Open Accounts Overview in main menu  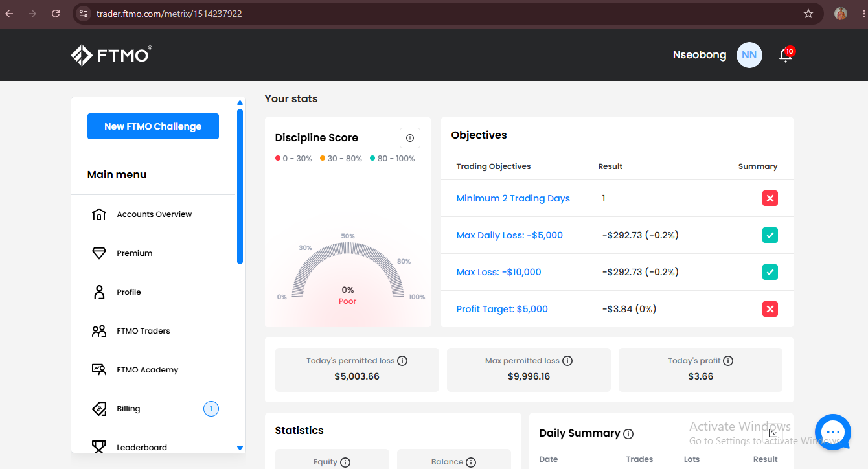(153, 214)
